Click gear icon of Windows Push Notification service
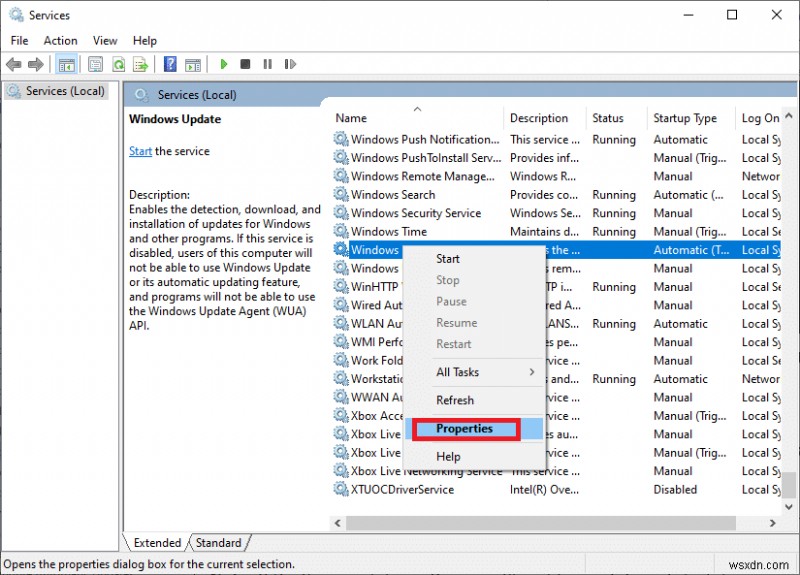This screenshot has height=575, width=800. 341,139
